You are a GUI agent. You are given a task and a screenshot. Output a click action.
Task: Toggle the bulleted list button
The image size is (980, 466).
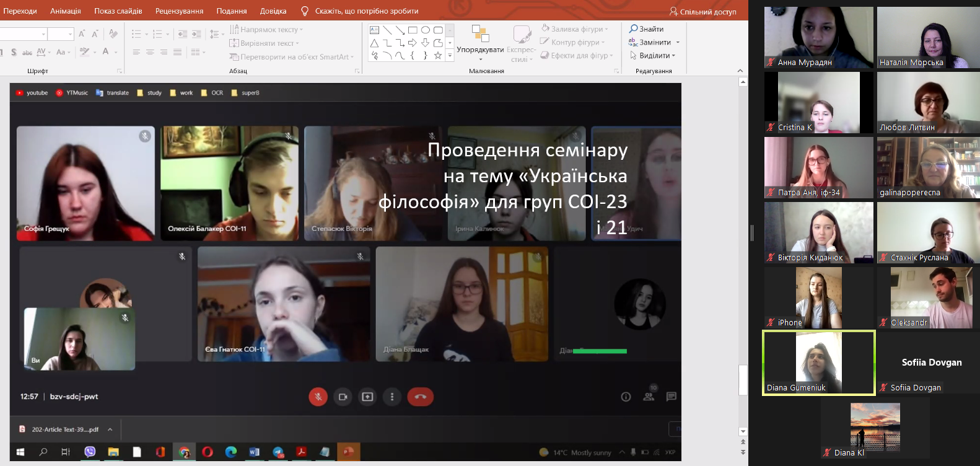tap(136, 34)
